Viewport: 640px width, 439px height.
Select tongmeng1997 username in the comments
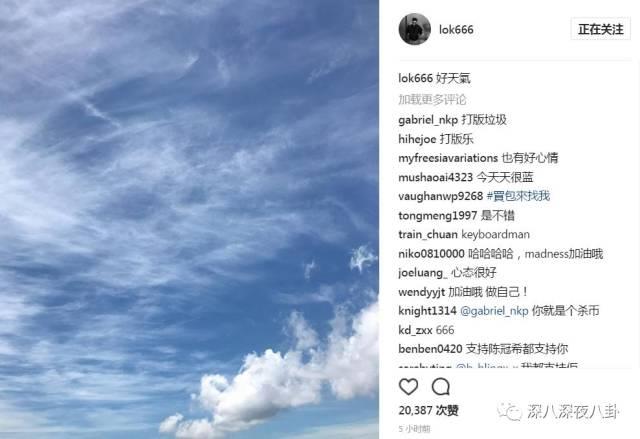tap(438, 215)
